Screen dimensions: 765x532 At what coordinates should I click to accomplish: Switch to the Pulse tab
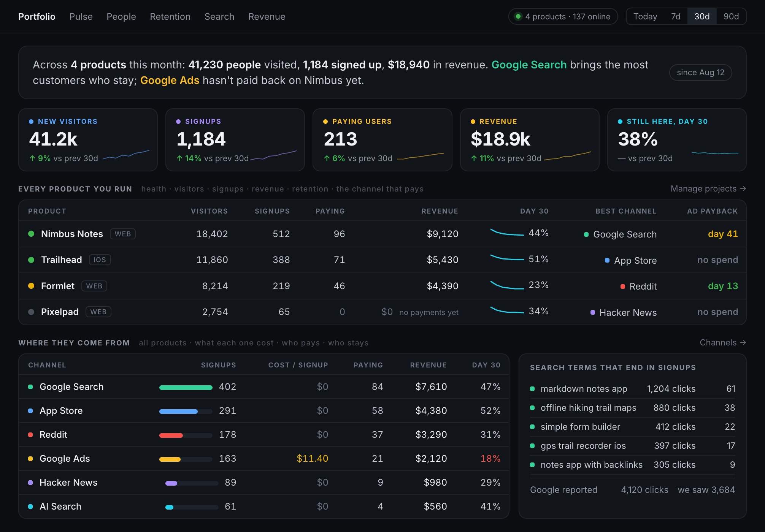click(81, 17)
